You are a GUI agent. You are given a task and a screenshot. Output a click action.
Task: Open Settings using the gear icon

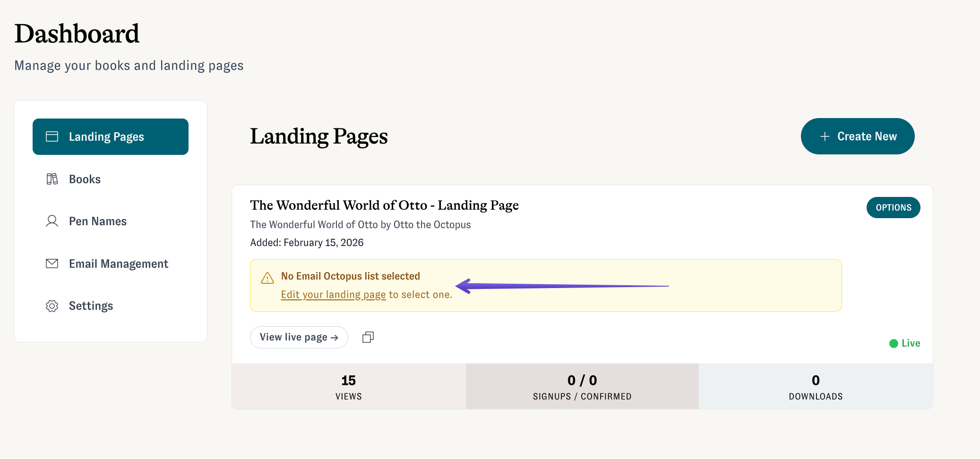click(x=52, y=306)
